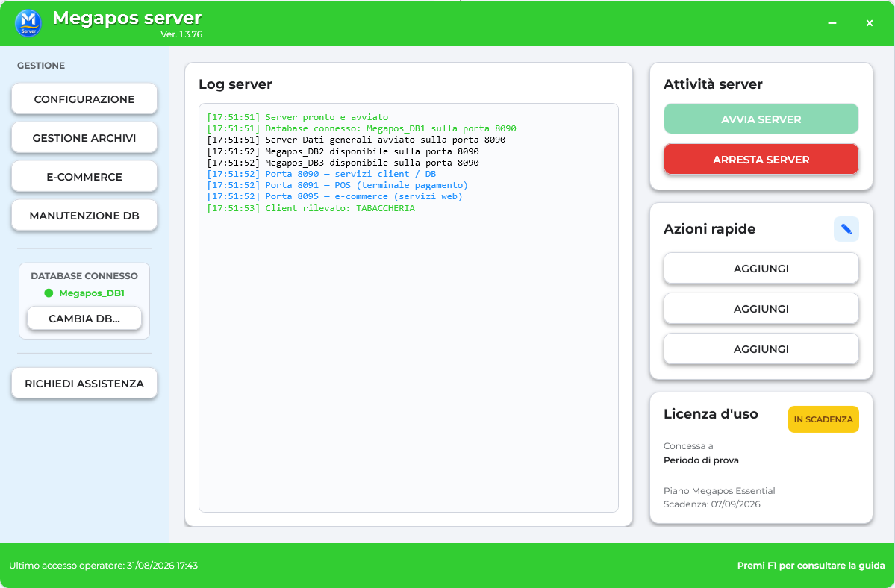Click log line 'Server pronto e avviato'
This screenshot has height=588, width=895.
click(x=297, y=117)
